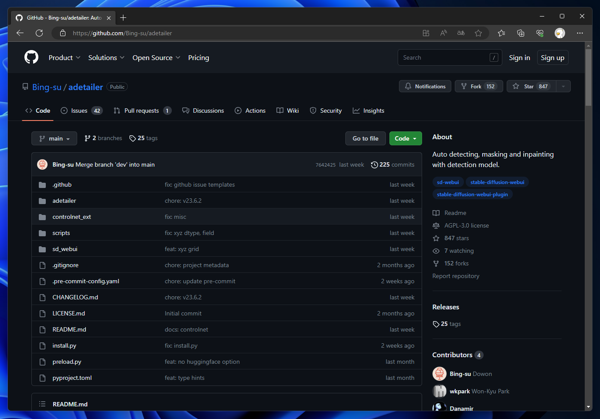Open the pyproject.toml file

click(72, 378)
